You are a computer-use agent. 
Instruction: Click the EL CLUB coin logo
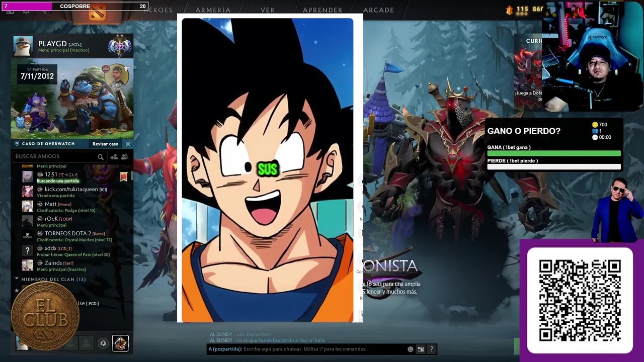tap(45, 316)
